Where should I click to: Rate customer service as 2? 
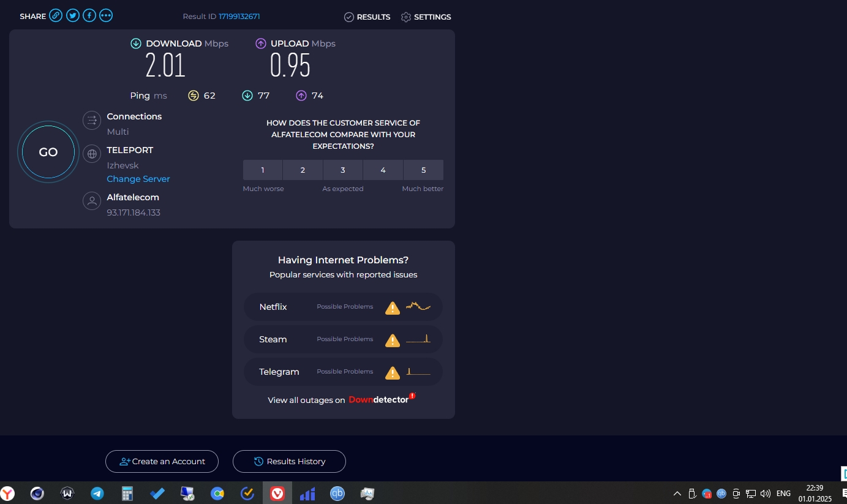point(303,170)
